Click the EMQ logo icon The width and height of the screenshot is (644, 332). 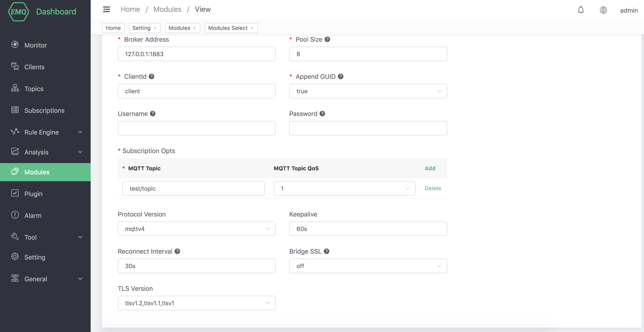(x=18, y=12)
